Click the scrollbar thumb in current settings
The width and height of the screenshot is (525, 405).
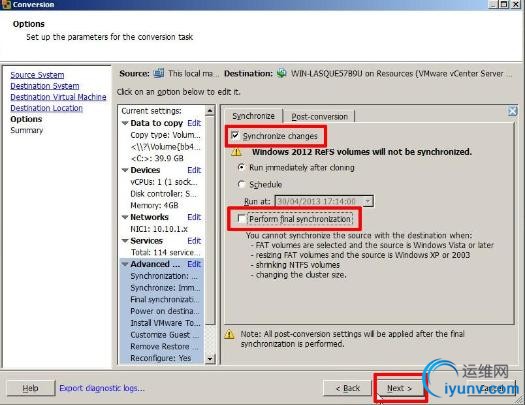[210, 220]
